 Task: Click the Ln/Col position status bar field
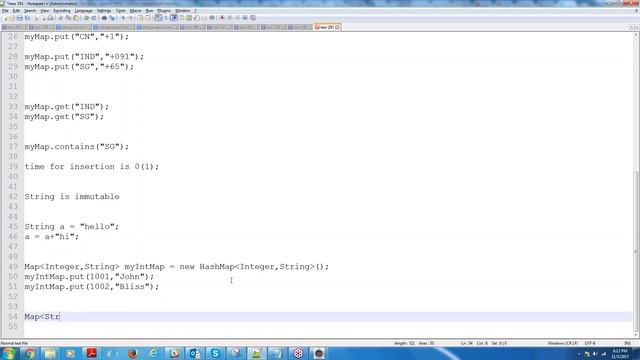coord(484,343)
